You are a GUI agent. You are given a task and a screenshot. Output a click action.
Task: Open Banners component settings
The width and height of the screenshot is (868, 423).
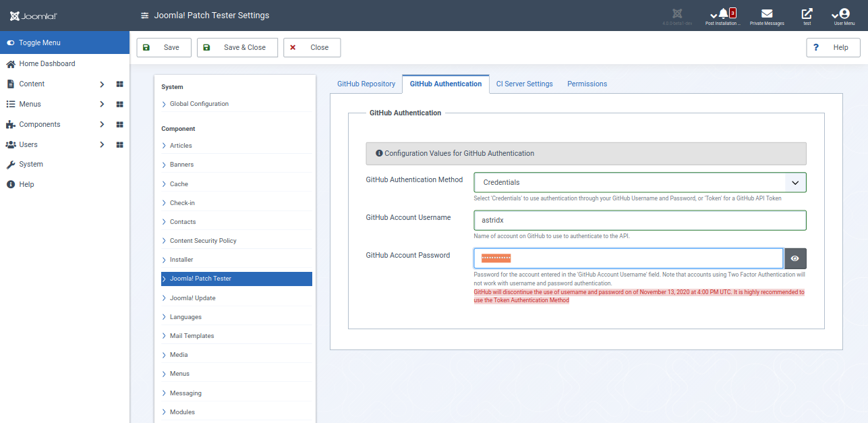tap(237, 165)
